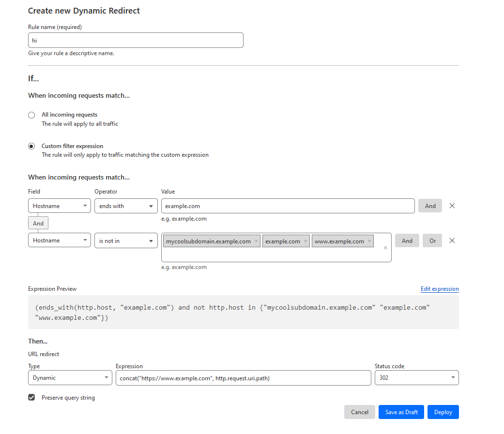504x434 pixels.
Task: Toggle the Preserve query string checkbox
Action: click(31, 397)
